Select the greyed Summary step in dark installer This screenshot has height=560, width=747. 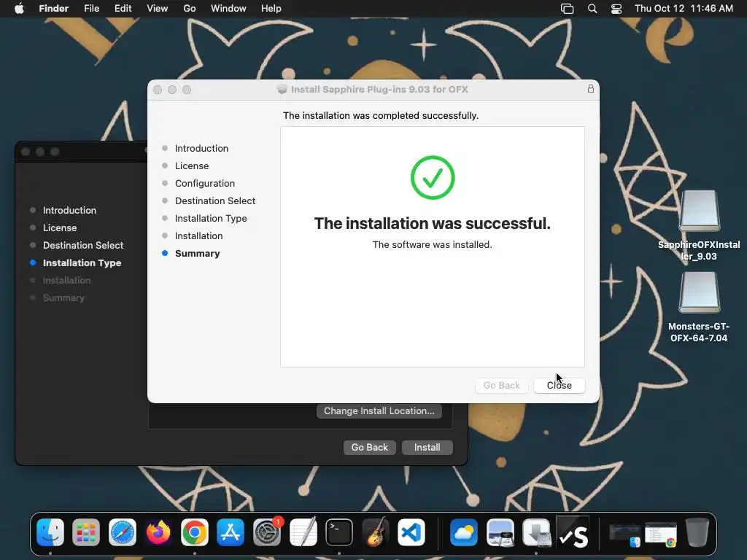(63, 297)
